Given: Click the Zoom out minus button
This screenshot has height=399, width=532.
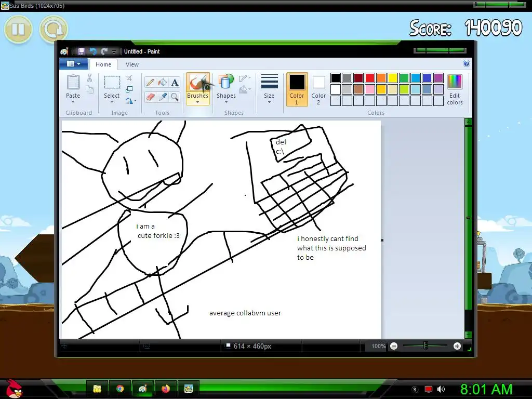Looking at the screenshot, I should point(394,346).
